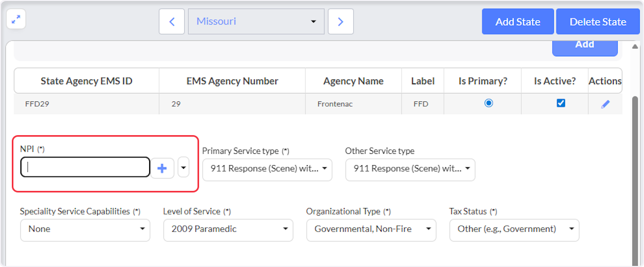Go to previous state with left chevron
This screenshot has width=644, height=267.
[172, 21]
